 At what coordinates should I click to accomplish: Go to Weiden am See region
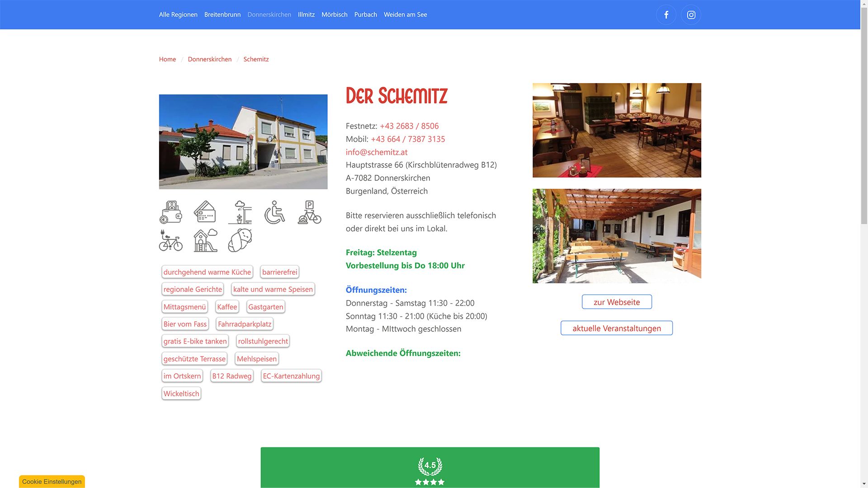[x=405, y=14]
